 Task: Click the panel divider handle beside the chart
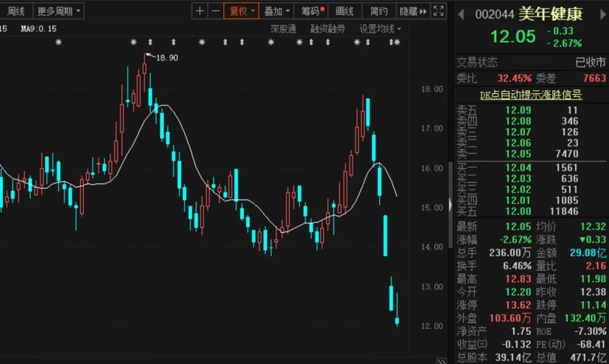pos(450,204)
